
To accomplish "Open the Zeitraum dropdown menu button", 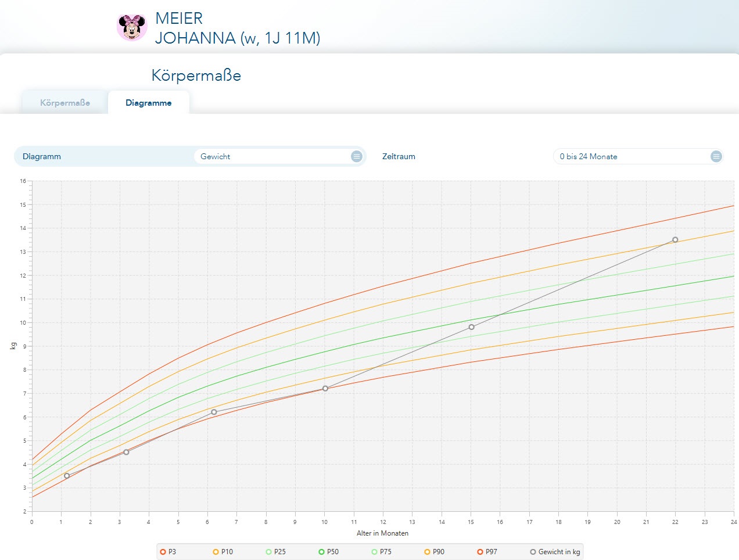I will (716, 156).
